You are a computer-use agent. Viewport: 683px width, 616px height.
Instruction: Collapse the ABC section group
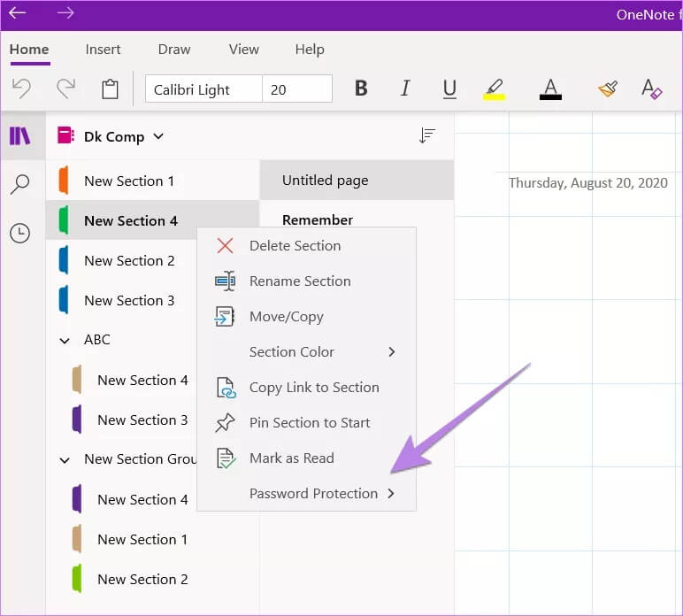65,340
